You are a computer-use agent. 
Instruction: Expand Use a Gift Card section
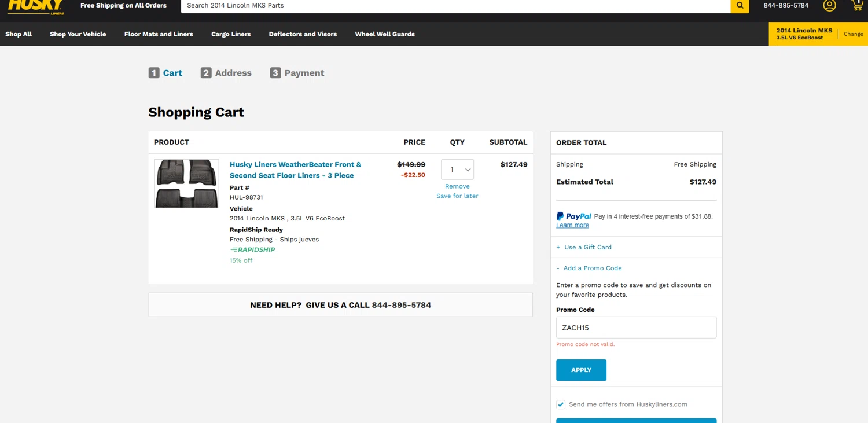587,247
